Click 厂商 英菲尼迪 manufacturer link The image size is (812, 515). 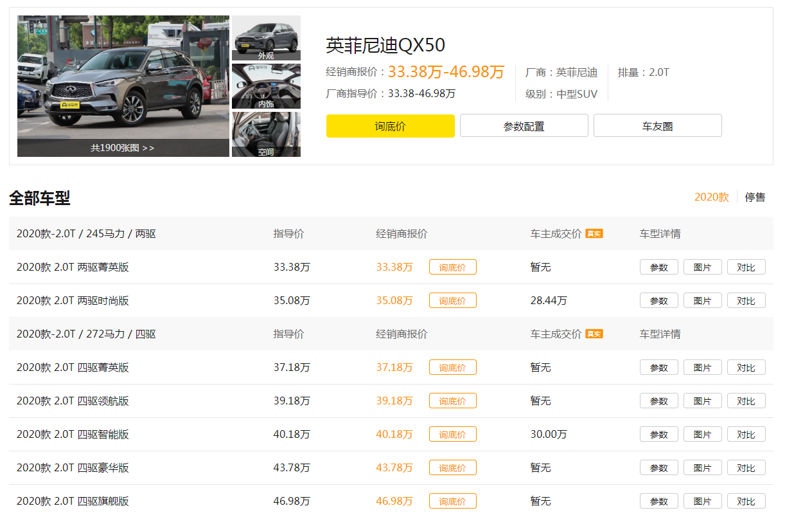coord(577,73)
